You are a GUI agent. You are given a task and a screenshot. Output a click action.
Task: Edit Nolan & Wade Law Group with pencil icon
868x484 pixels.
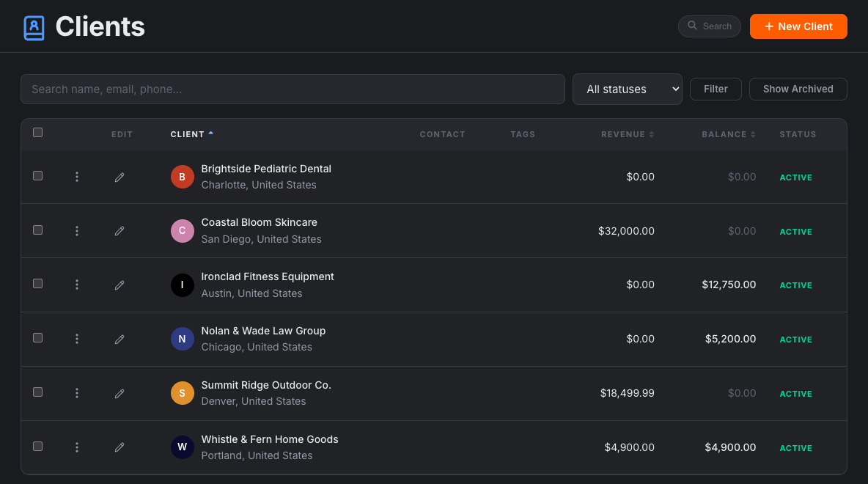[x=119, y=340]
